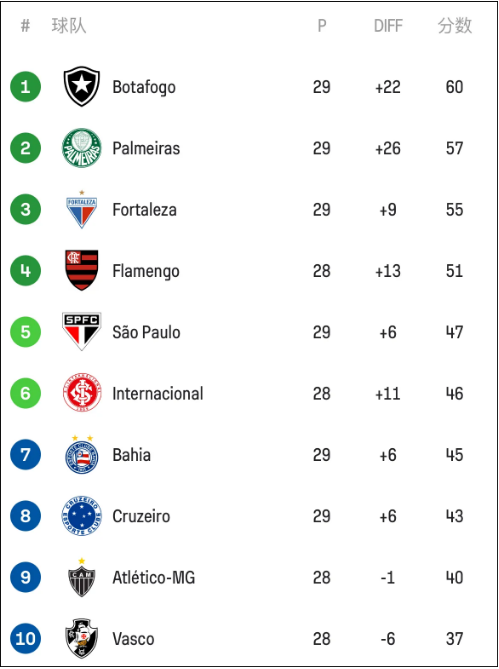Click the blue rank 10 badge

26,639
